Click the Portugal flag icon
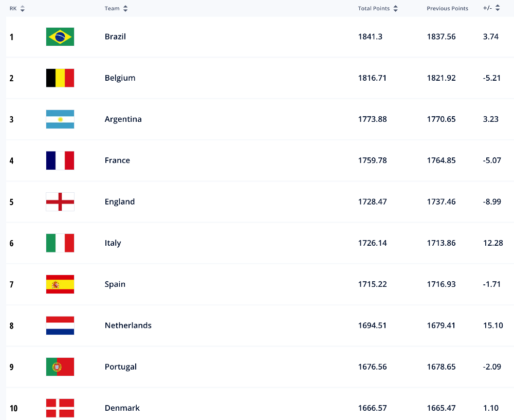Screen dimensions: 514x420 pos(60,367)
